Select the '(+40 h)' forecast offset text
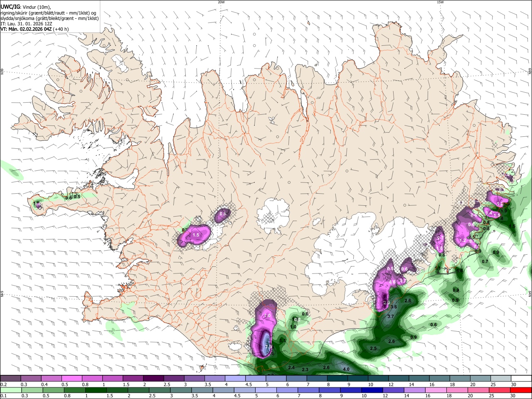The image size is (532, 399). [x=61, y=29]
